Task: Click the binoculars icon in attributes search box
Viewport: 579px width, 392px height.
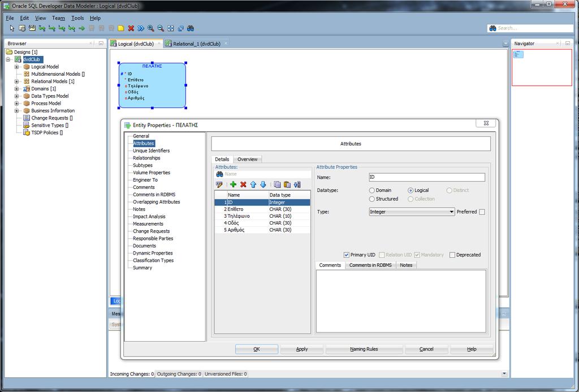Action: point(219,174)
